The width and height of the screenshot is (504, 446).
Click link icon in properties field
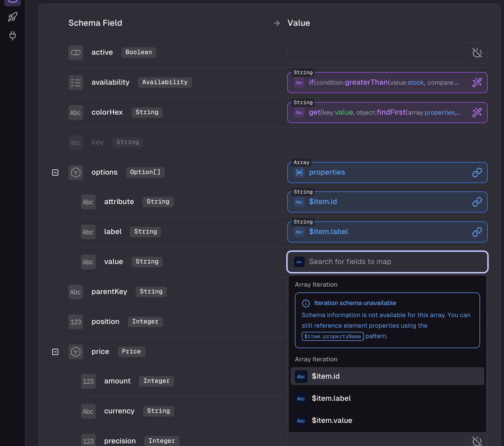[477, 173]
